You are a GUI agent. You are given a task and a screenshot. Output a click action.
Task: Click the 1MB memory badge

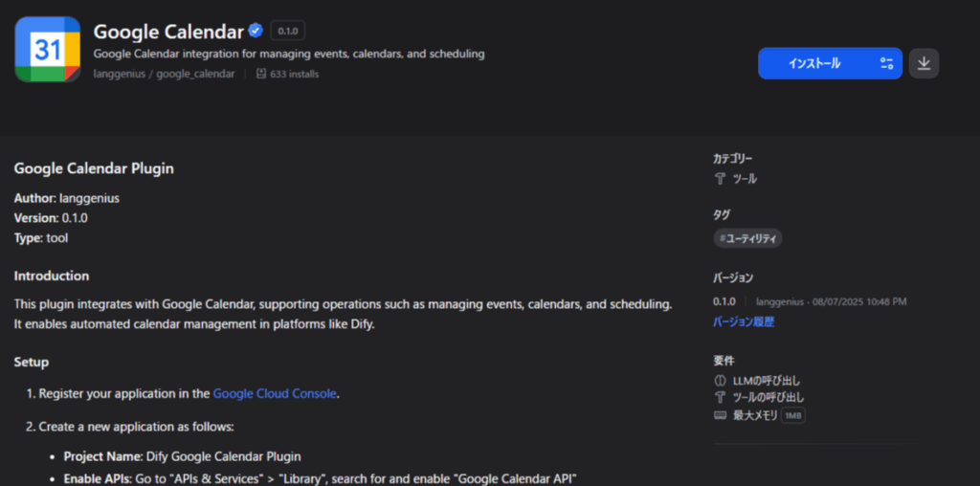pyautogui.click(x=792, y=415)
